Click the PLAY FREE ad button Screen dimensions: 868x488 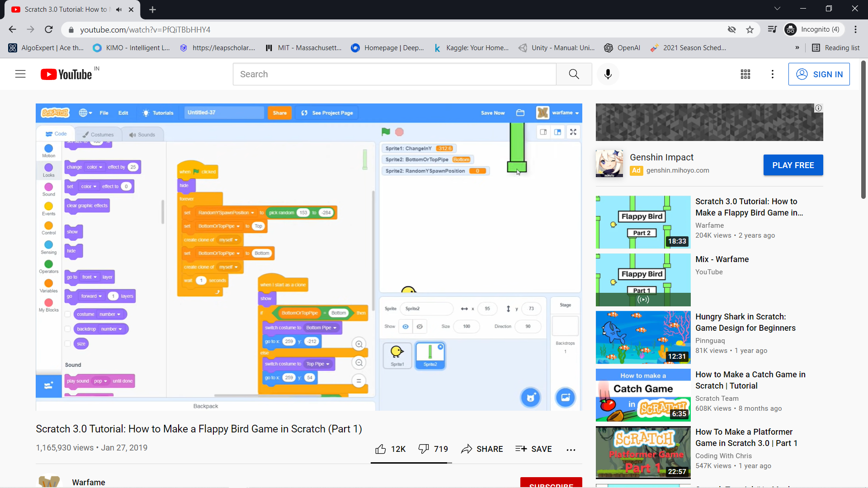pos(793,165)
